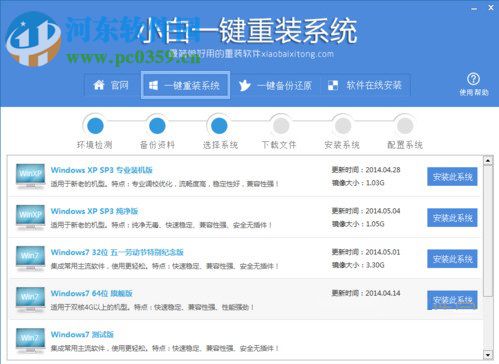The width and height of the screenshot is (499, 364).
Task: Click 镜像大小：3.30G text
Action: click(358, 265)
